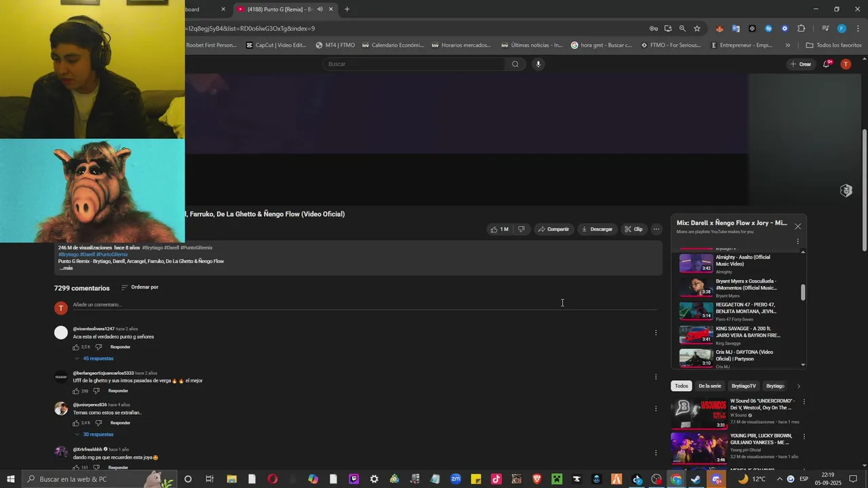Open YouTube account avatar T
The image size is (868, 488).
(x=846, y=64)
